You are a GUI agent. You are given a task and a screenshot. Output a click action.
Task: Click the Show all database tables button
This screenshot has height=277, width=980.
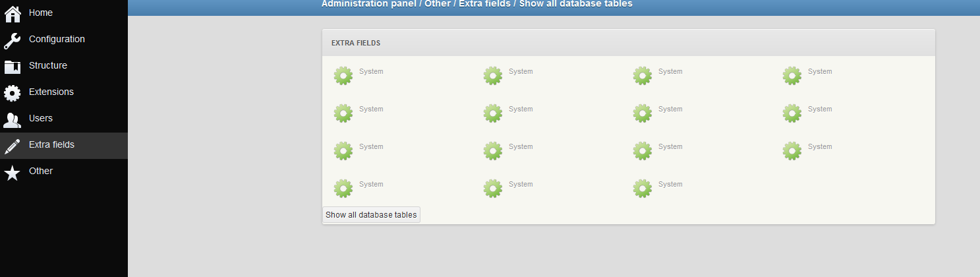(x=371, y=215)
